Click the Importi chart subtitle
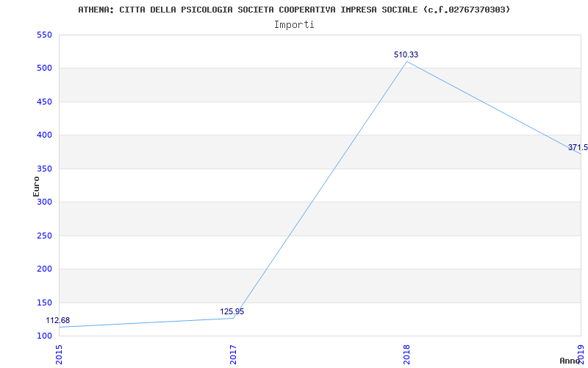588x368 pixels. tap(294, 25)
